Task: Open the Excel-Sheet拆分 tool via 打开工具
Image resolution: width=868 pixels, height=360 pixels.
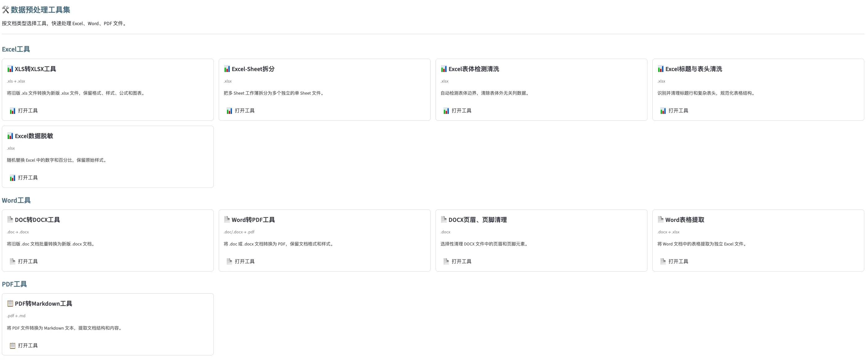Action: click(241, 110)
